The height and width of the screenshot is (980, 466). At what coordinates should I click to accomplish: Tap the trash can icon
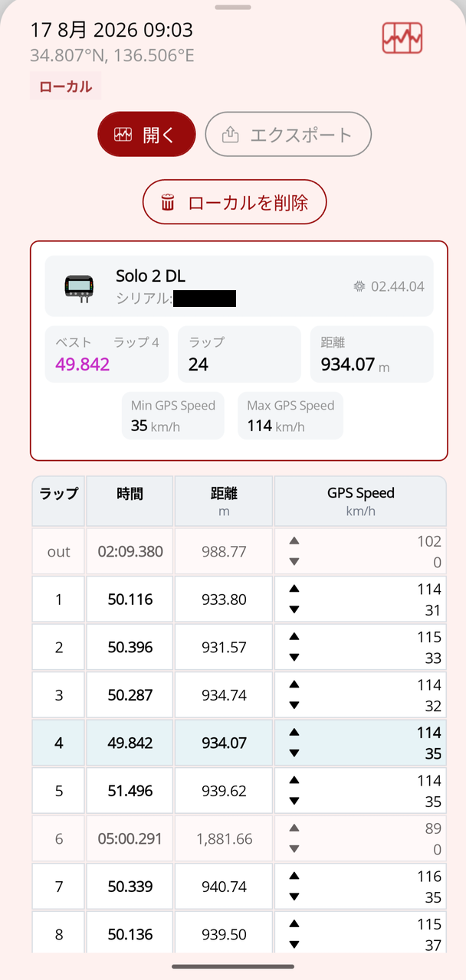coord(168,203)
